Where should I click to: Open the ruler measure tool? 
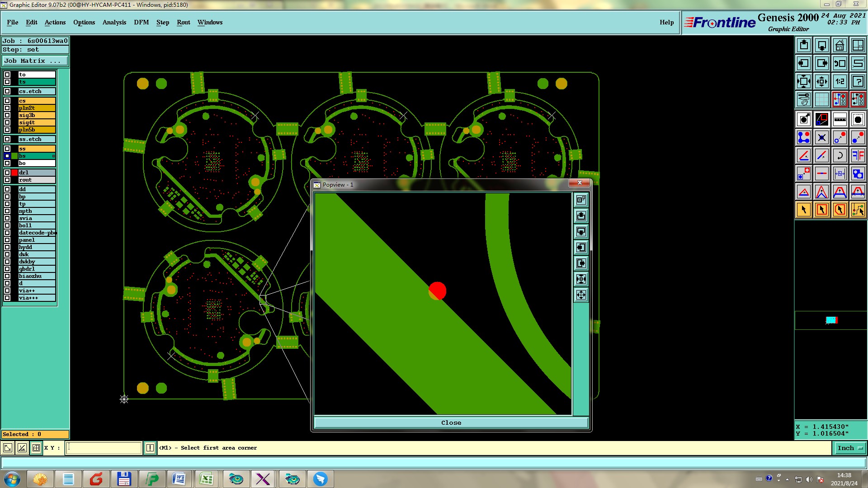[840, 119]
